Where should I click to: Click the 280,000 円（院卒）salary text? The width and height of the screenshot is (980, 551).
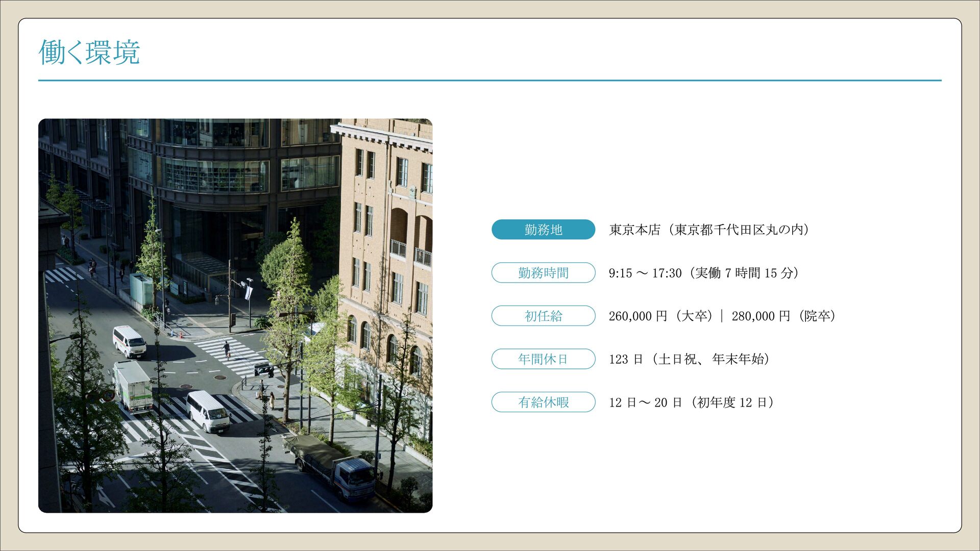coord(784,316)
